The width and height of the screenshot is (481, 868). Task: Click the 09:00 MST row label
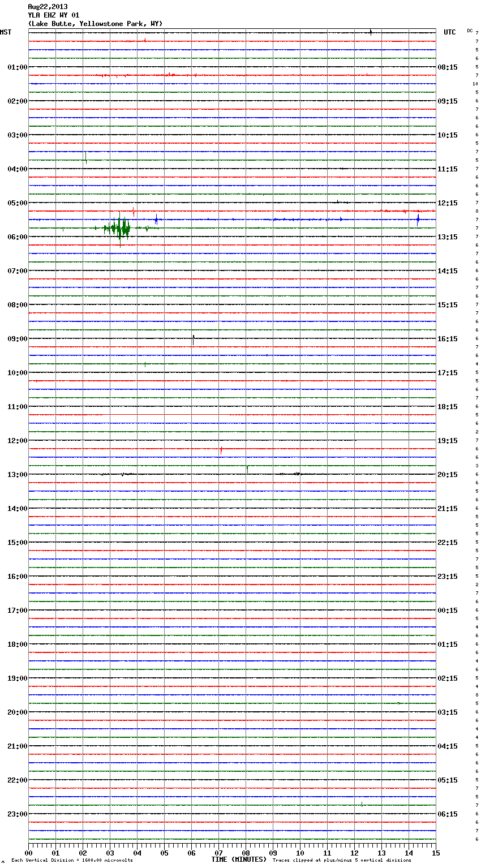point(18,339)
